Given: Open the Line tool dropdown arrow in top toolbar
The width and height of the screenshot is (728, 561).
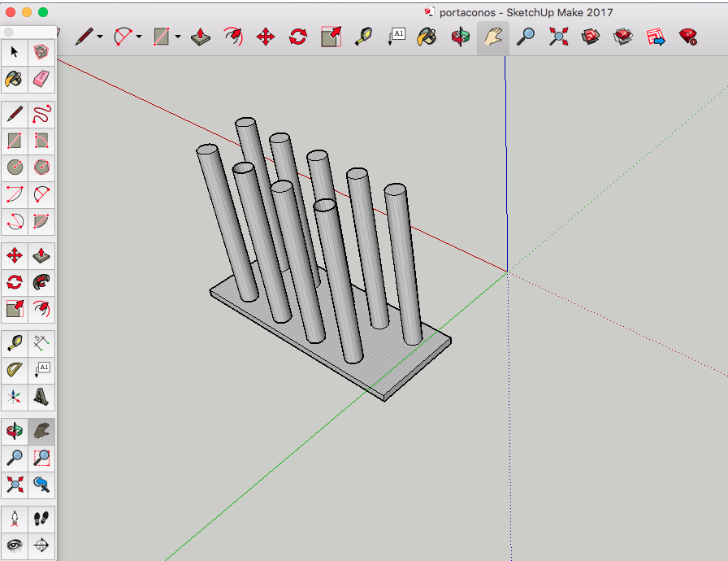Looking at the screenshot, I should (x=100, y=37).
